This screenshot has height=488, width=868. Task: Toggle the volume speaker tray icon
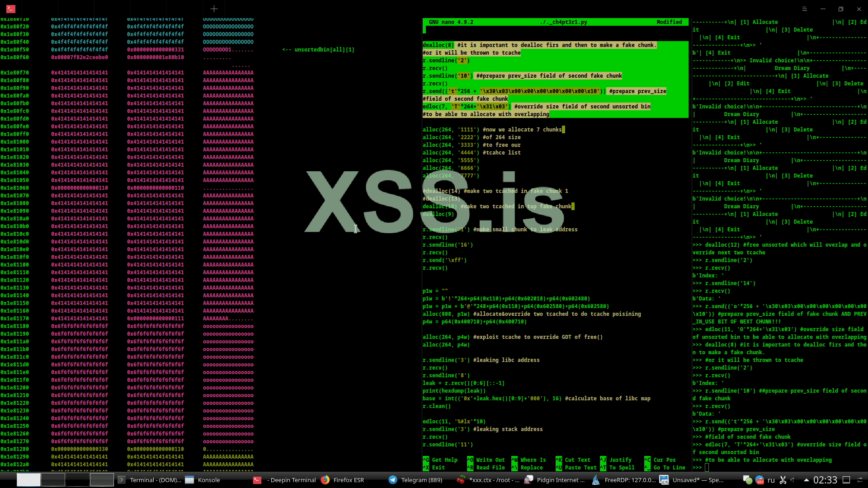point(793,480)
